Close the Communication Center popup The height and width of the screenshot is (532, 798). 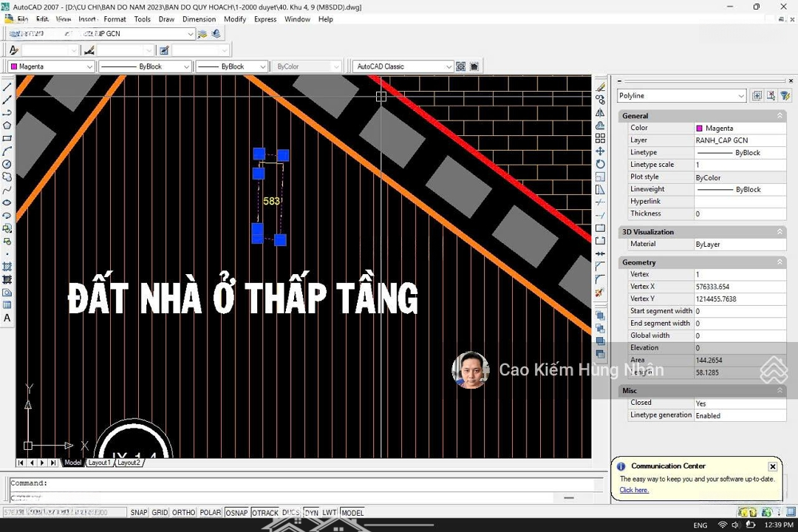click(772, 466)
